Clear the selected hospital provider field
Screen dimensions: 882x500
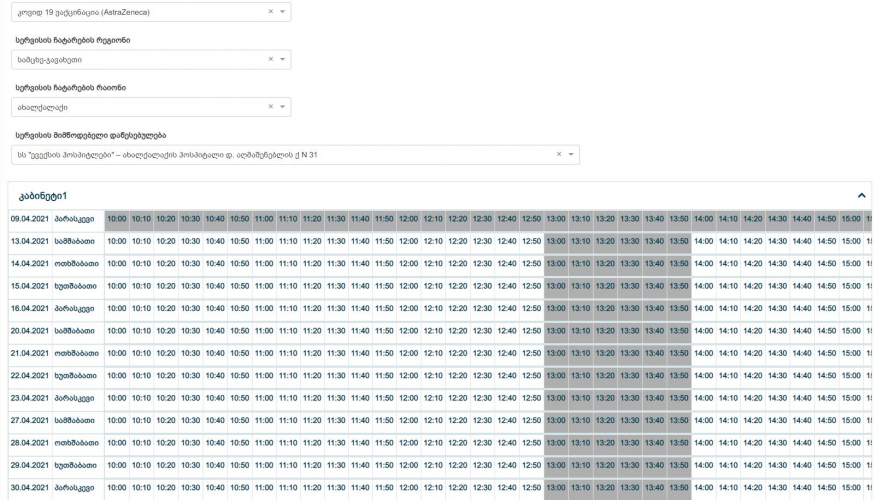click(559, 155)
